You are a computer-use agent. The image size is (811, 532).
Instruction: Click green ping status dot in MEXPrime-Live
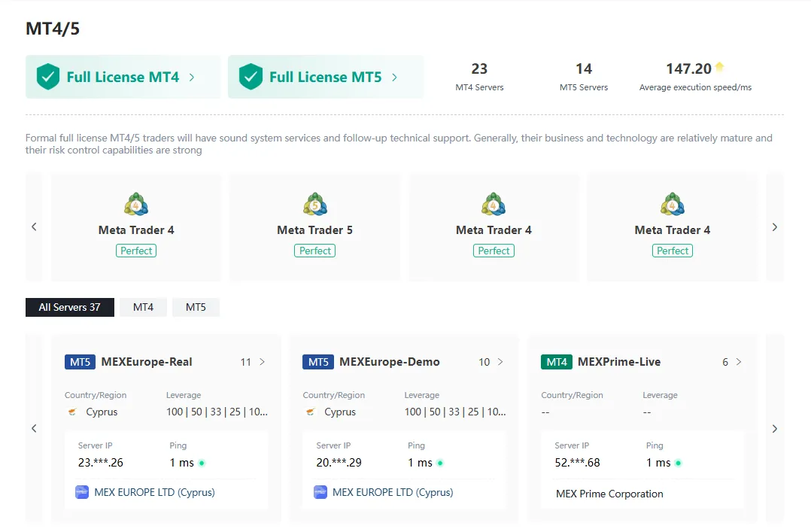(x=678, y=464)
